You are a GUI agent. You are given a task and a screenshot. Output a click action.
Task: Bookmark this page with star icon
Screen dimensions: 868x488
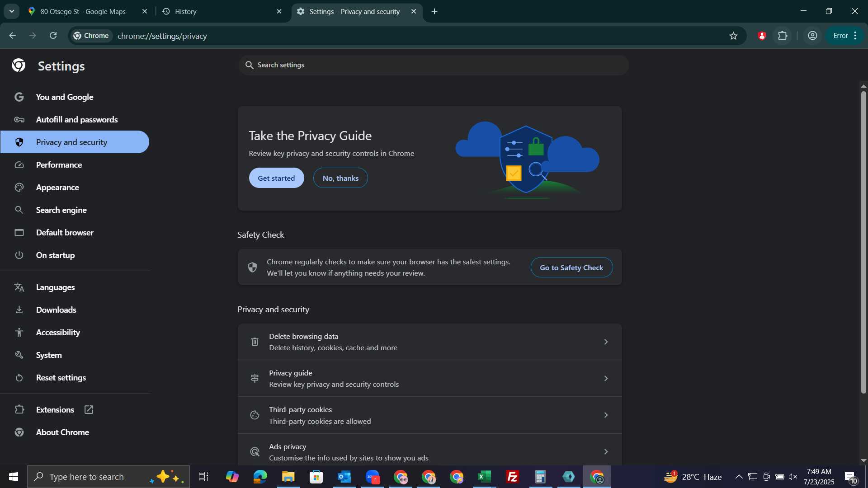733,36
